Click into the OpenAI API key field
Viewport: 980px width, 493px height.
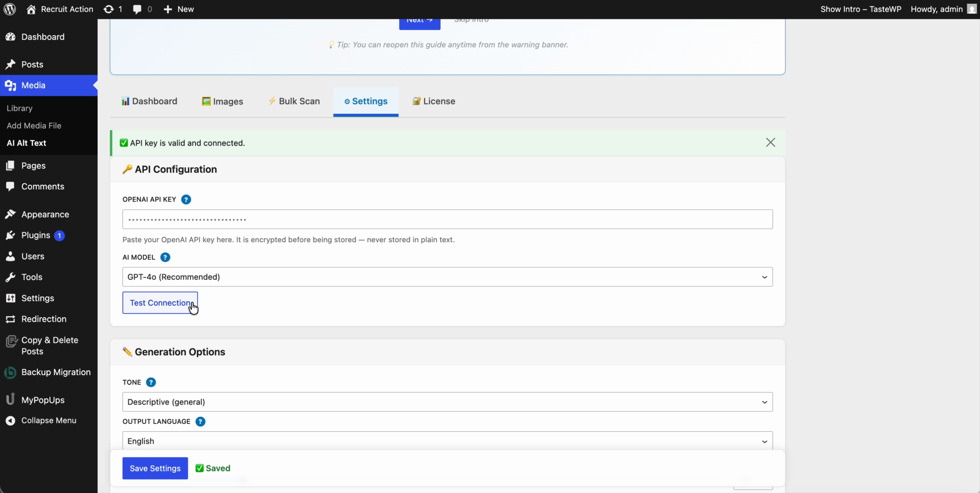click(447, 219)
